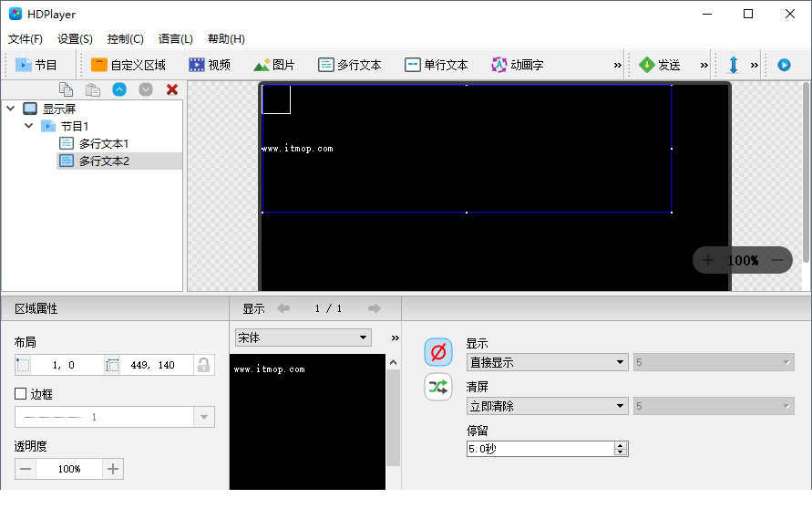Click the transparency plus button

coord(113,469)
